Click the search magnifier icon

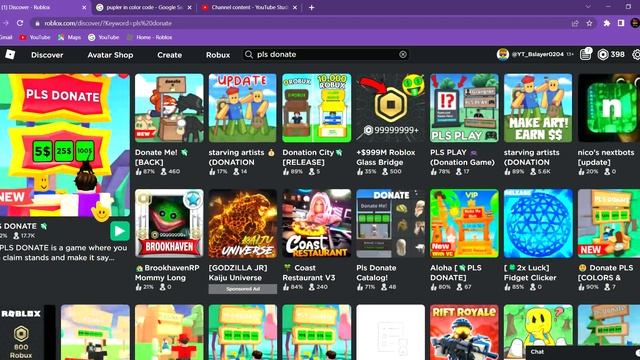(249, 54)
